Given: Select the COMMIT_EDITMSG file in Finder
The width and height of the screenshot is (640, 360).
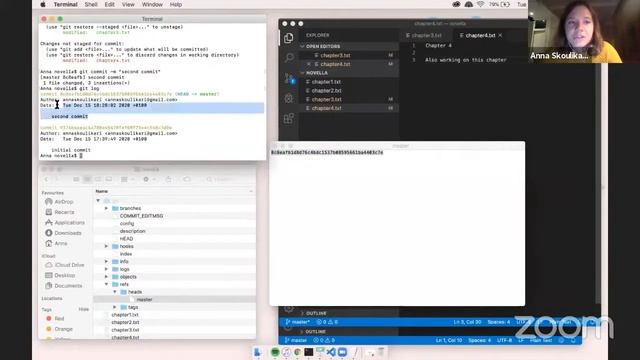Looking at the screenshot, I should [141, 216].
